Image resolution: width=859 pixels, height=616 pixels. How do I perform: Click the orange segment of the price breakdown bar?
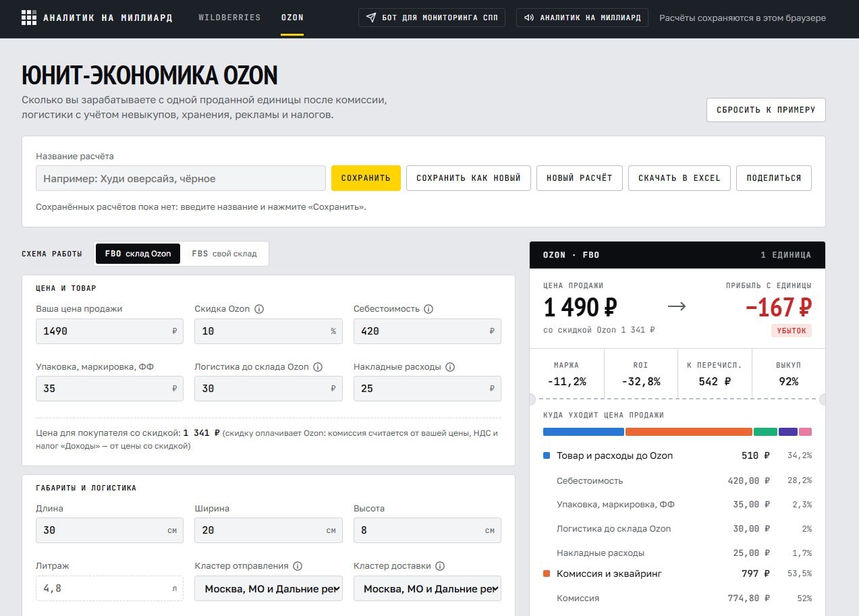point(689,432)
